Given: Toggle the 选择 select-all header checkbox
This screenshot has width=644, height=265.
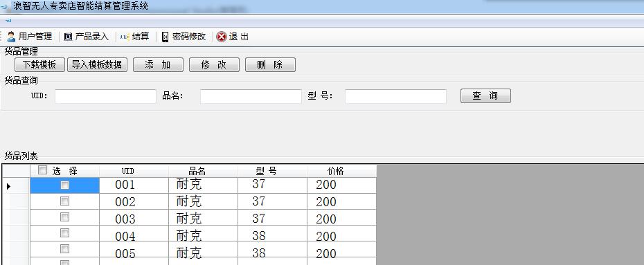Looking at the screenshot, I should click(x=42, y=170).
